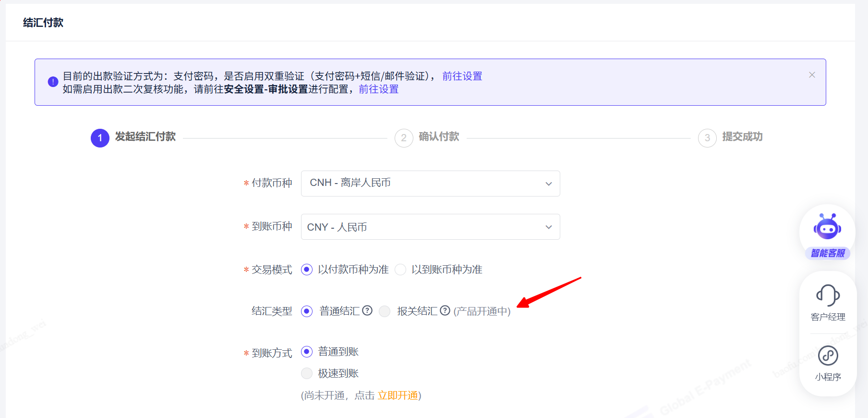Click the 立即开通 link

pos(398,395)
